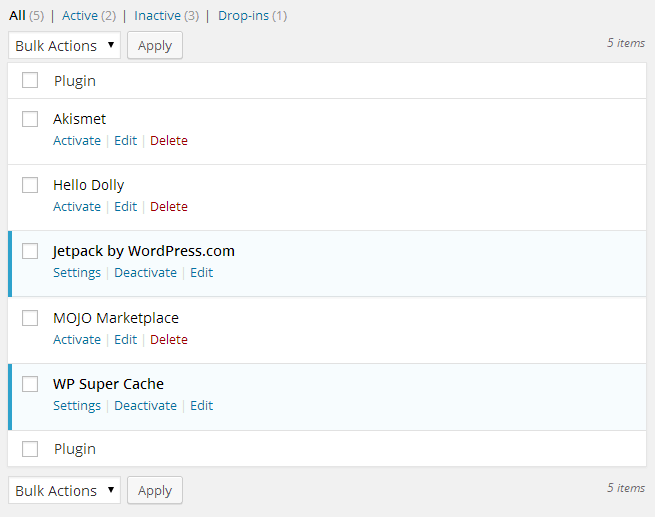Open WP Super Cache Settings

pyautogui.click(x=77, y=405)
